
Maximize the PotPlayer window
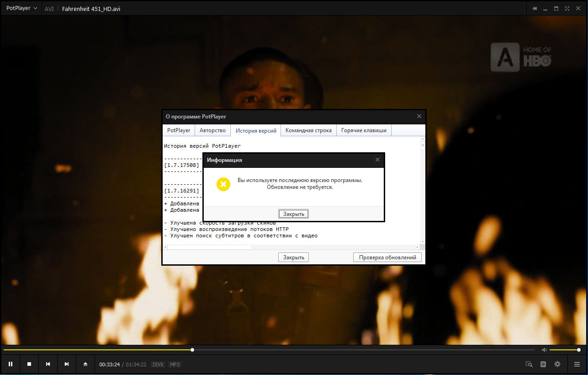556,8
